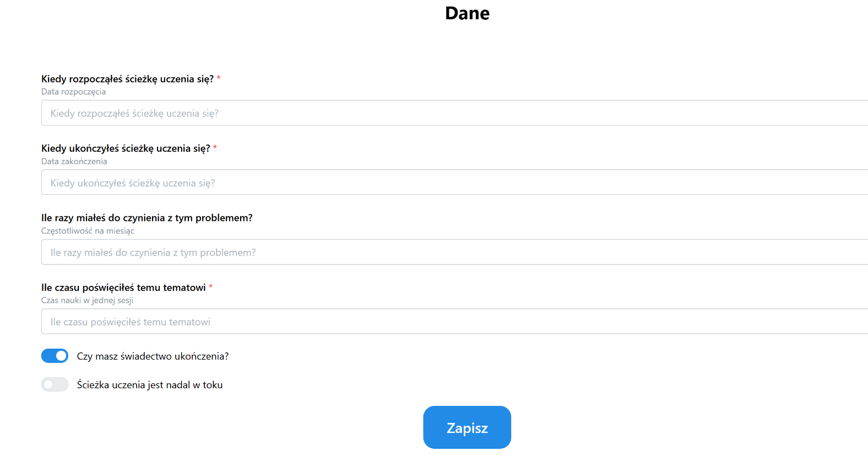Image resolution: width=868 pixels, height=467 pixels.
Task: Focus the problem frequency input field
Action: (x=454, y=252)
